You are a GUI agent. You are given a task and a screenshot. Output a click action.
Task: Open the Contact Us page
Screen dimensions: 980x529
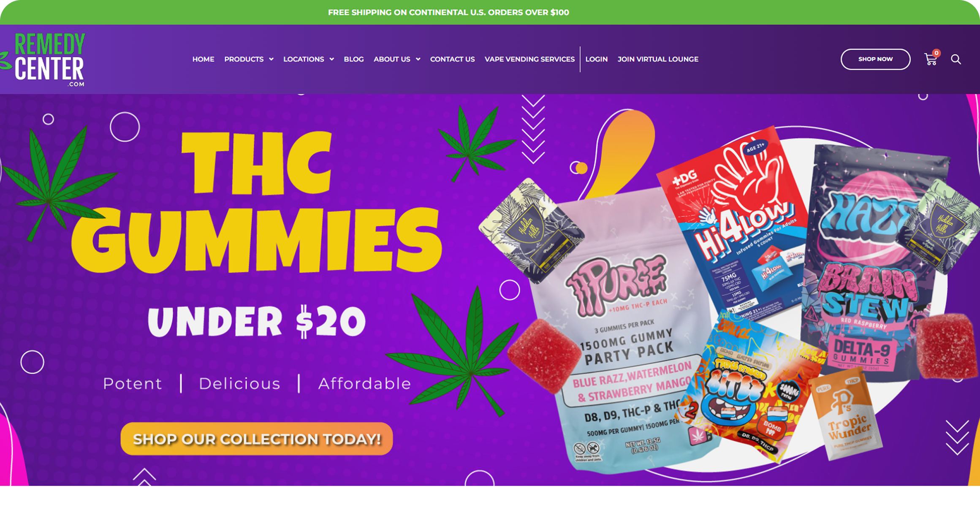coord(452,60)
